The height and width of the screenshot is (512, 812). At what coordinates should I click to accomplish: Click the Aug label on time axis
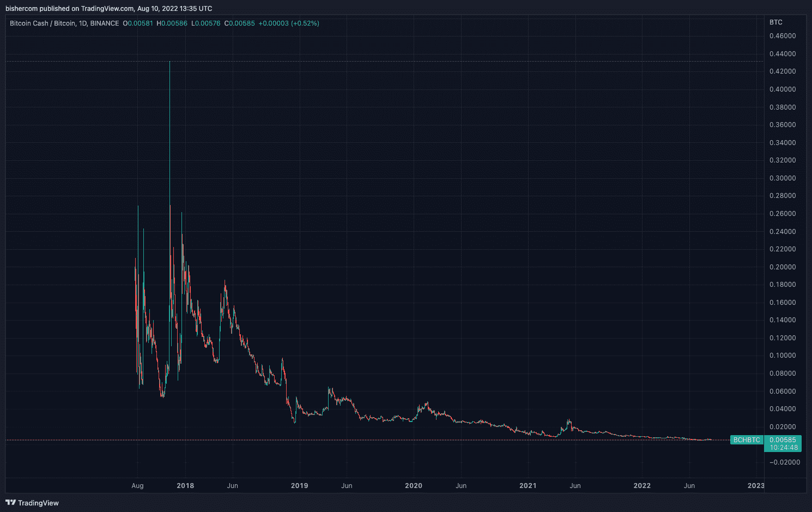(137, 486)
